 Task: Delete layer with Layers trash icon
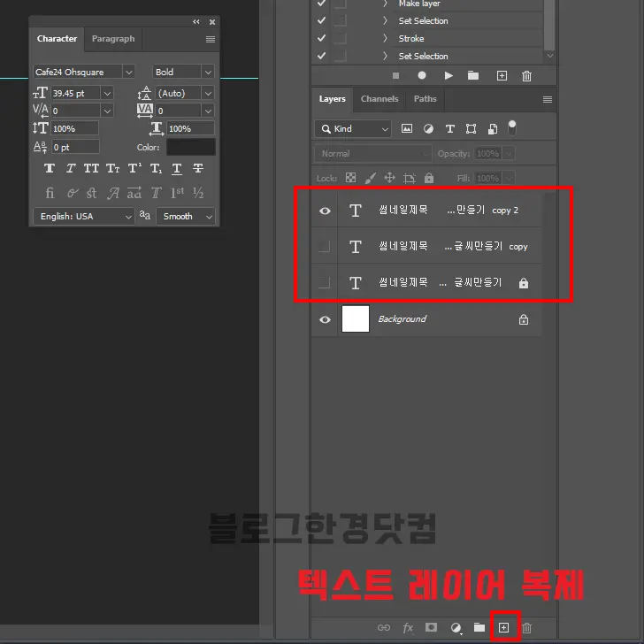(527, 628)
